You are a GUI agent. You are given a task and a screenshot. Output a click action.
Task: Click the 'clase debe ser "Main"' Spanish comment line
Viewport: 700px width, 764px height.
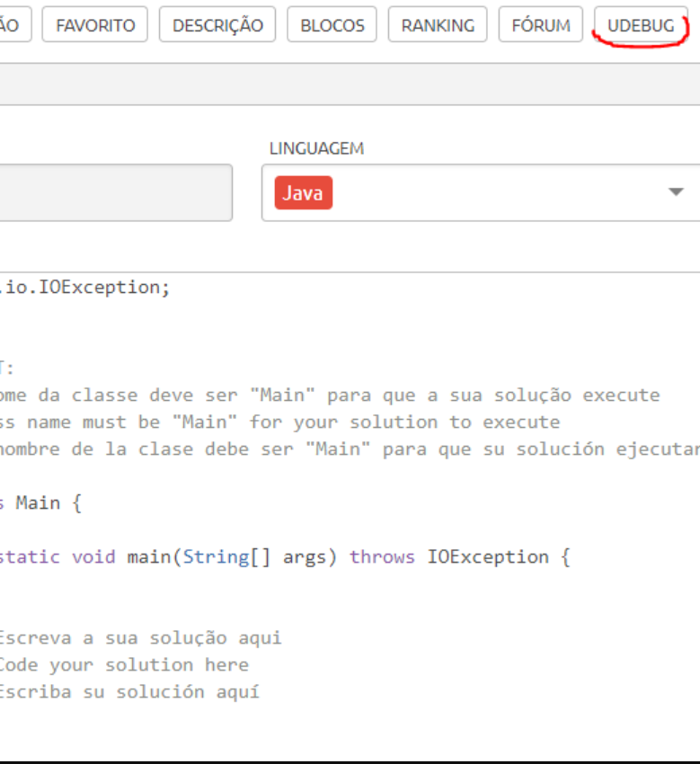[350, 449]
